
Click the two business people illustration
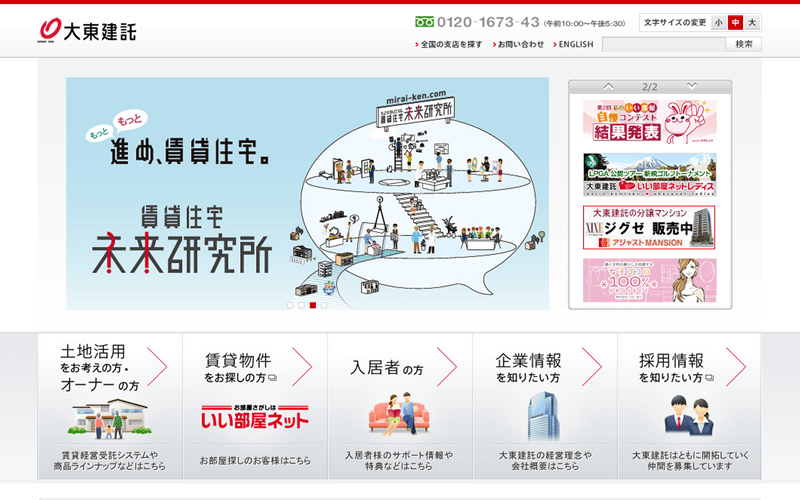click(689, 415)
